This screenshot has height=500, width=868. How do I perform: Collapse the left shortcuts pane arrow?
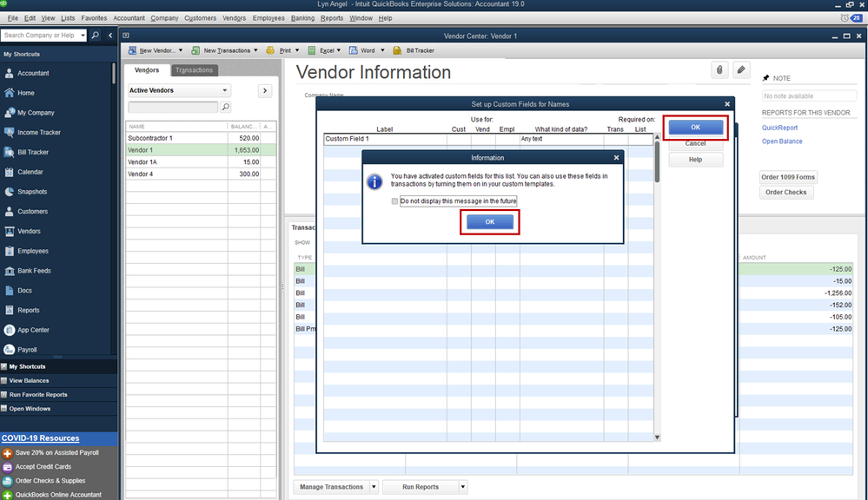click(x=110, y=35)
